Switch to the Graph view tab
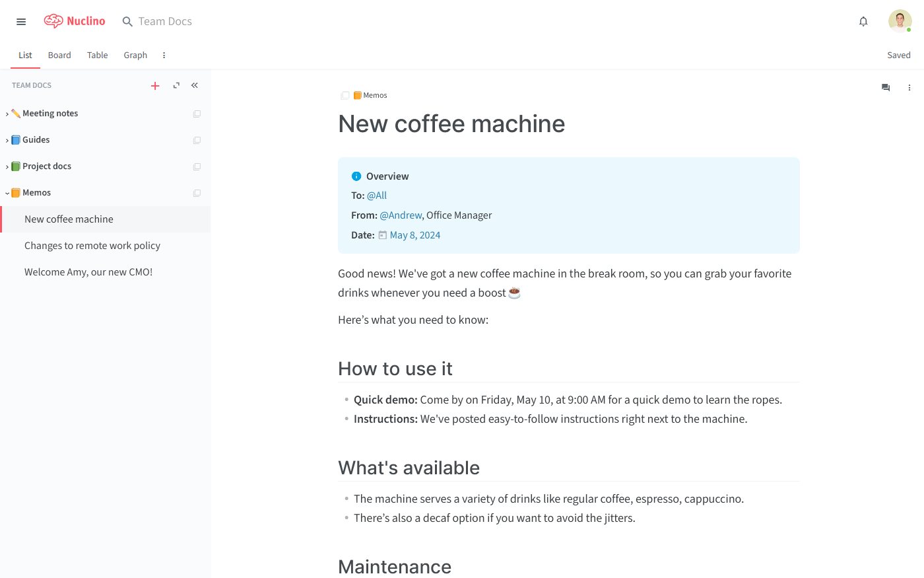 (135, 55)
